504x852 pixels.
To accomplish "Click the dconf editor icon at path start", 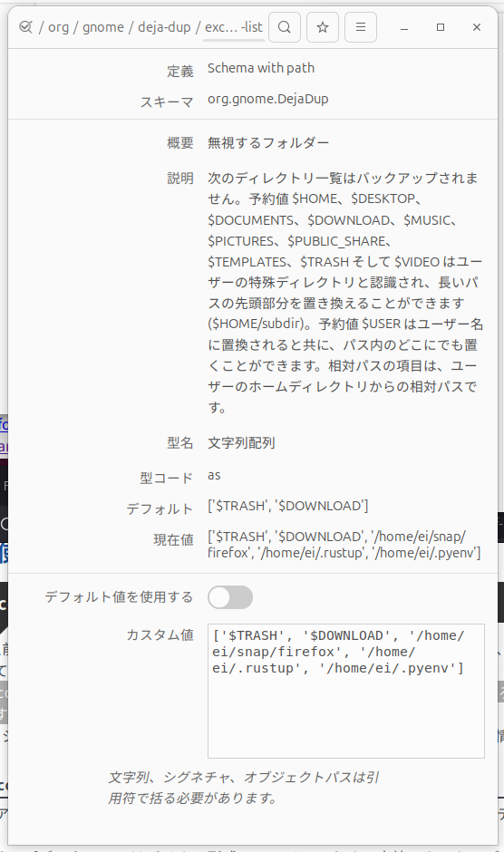I will [25, 27].
